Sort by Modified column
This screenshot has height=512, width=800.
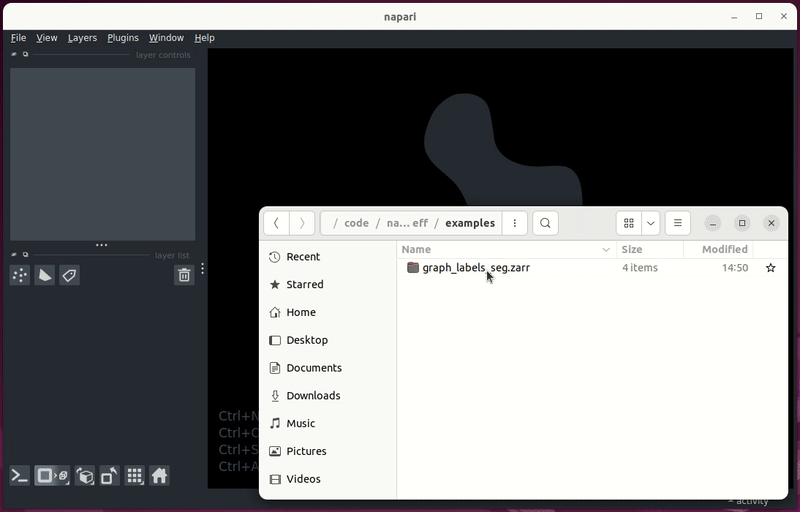[718, 249]
